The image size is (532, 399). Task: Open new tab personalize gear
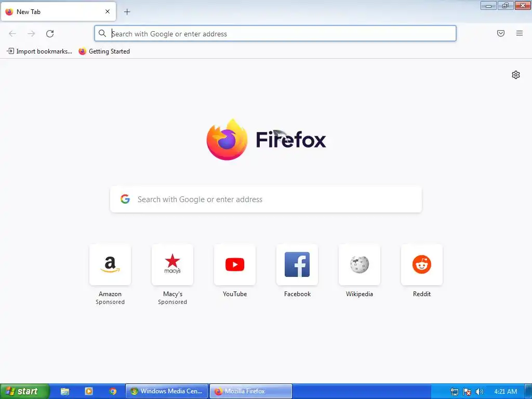click(x=516, y=75)
